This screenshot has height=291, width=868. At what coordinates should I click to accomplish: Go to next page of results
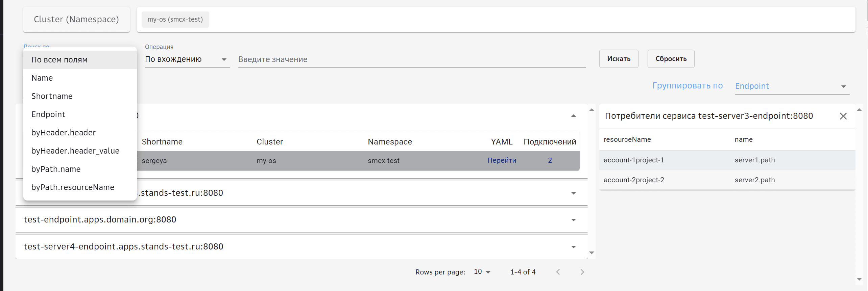coord(582,272)
